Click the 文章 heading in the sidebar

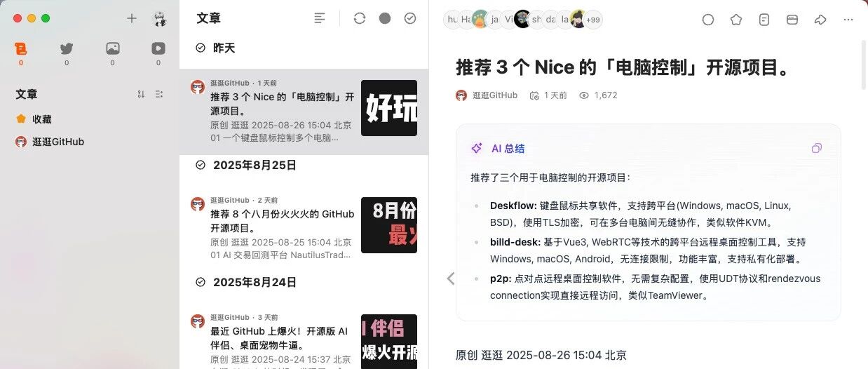pyautogui.click(x=27, y=94)
